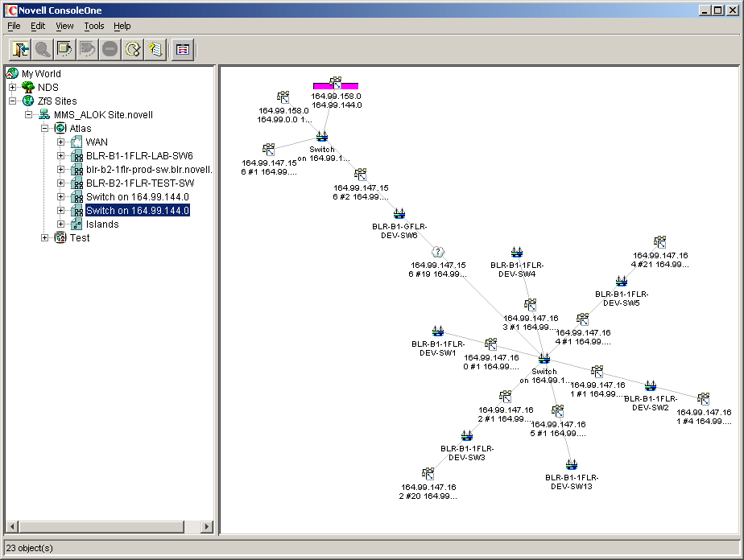Screen dimensions: 744x560
Task: Select the central Switch node in the map
Action: (544, 360)
